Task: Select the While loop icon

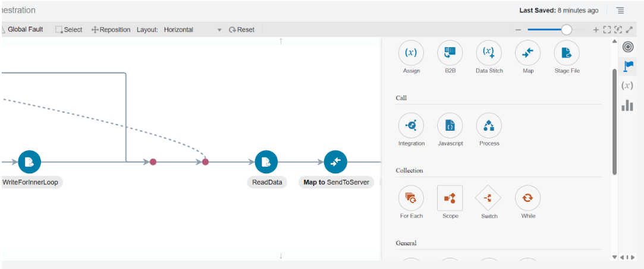Action: click(x=528, y=198)
